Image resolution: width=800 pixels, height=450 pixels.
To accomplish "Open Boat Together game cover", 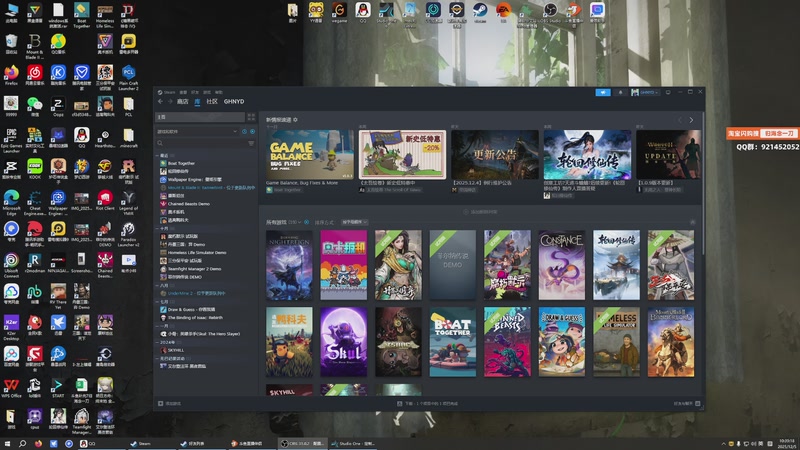I will coord(453,342).
